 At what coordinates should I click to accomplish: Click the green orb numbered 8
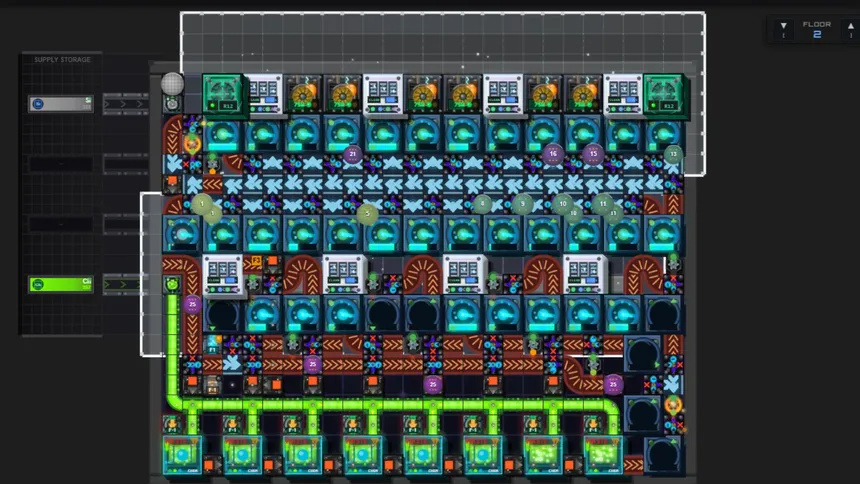pyautogui.click(x=482, y=204)
